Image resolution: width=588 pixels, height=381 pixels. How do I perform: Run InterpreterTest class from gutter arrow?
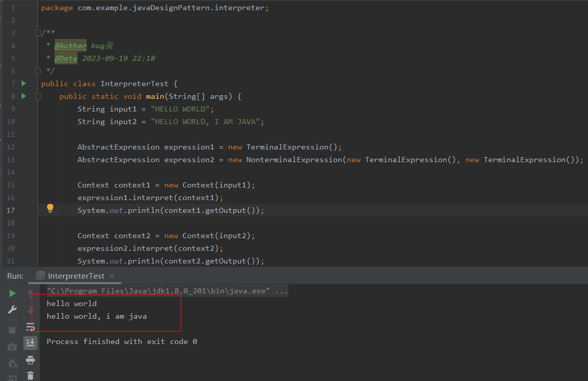pos(24,83)
